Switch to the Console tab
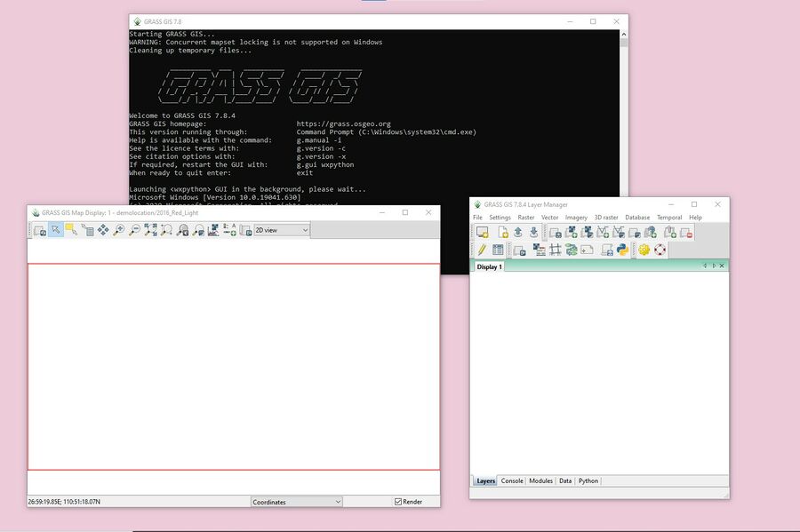The width and height of the screenshot is (800, 532). click(511, 480)
